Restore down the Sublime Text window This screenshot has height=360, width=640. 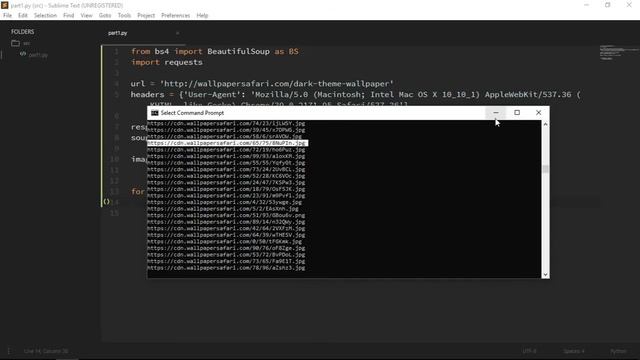pyautogui.click(x=608, y=5)
